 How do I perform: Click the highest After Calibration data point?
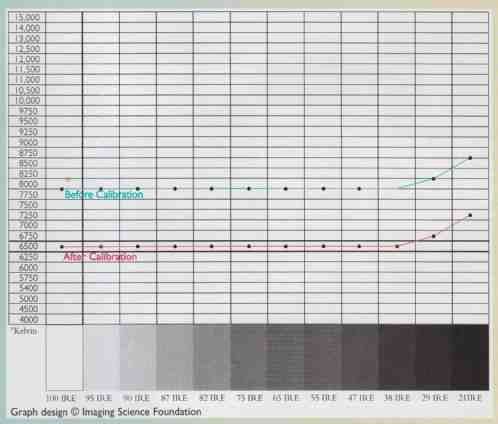tap(470, 215)
